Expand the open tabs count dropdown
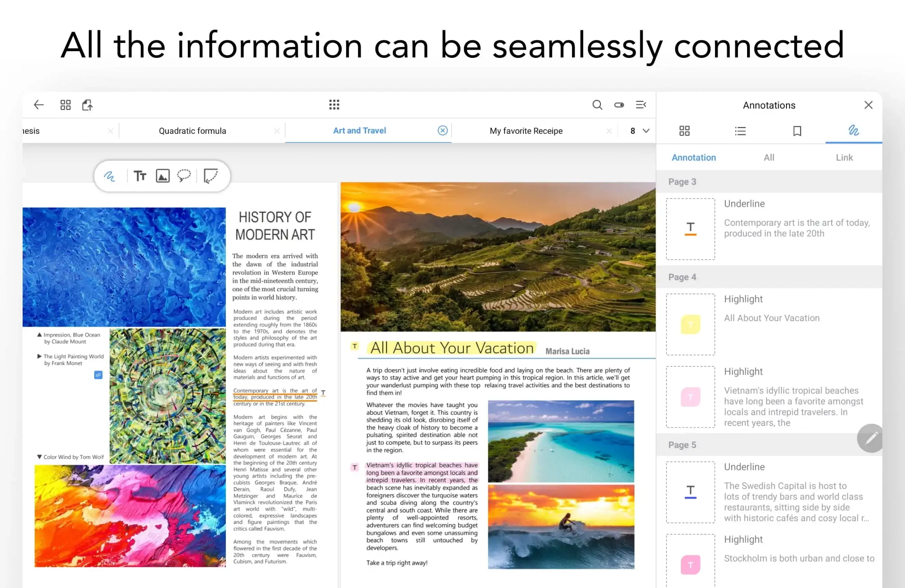This screenshot has width=905, height=588. tap(646, 131)
